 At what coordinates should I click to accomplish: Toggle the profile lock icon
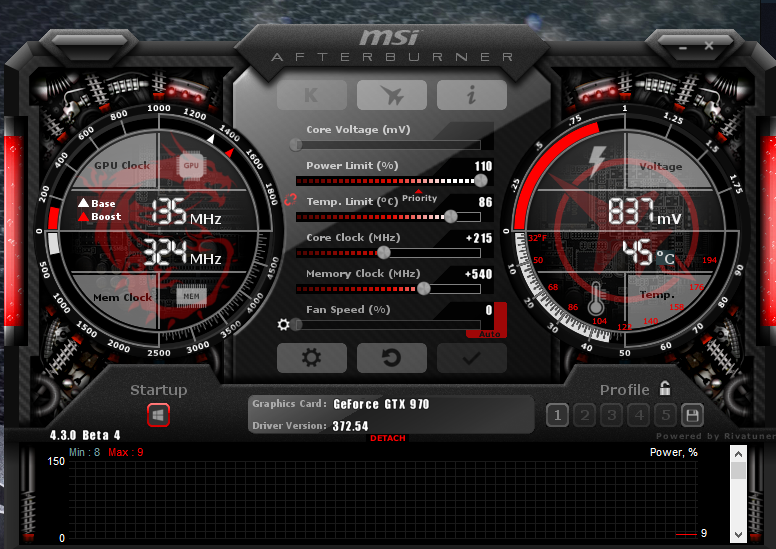[x=665, y=389]
